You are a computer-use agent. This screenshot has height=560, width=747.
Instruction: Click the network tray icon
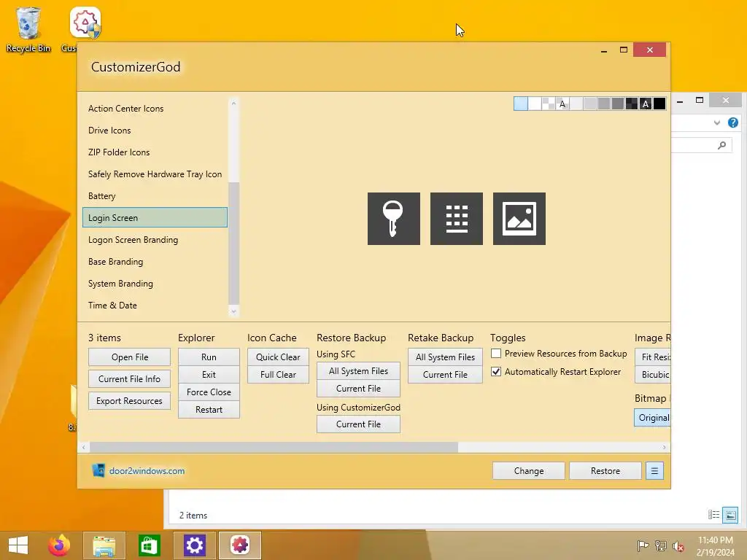pos(661,546)
